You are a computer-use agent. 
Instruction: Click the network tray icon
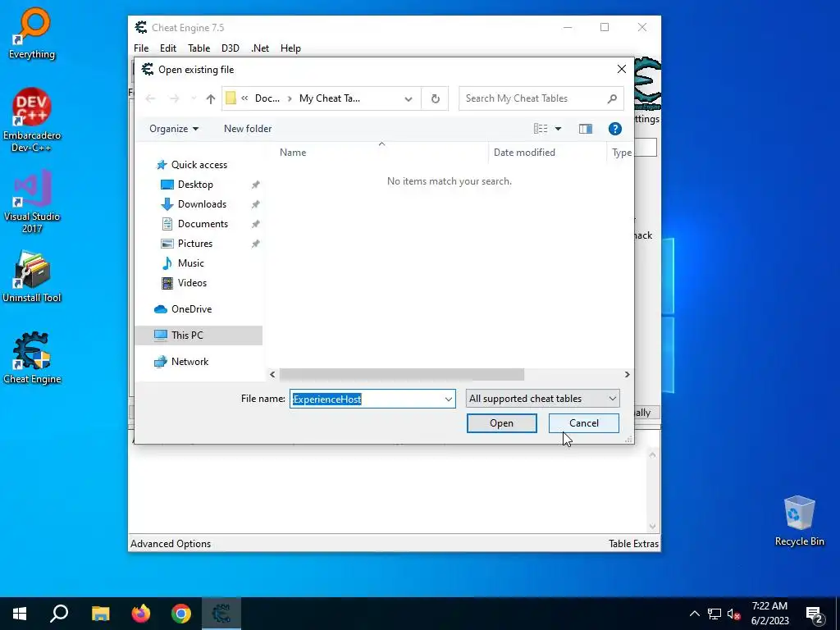(714, 614)
